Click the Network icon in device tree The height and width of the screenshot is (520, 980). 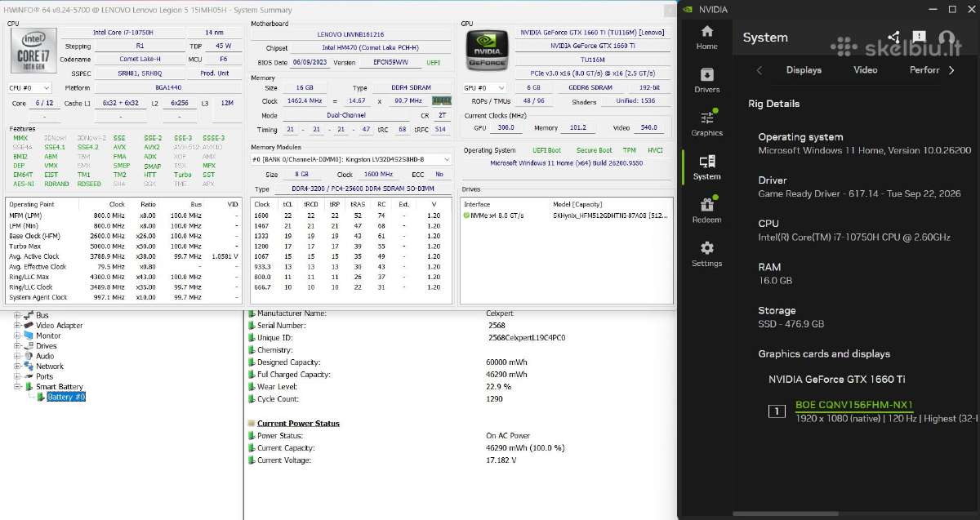[29, 366]
